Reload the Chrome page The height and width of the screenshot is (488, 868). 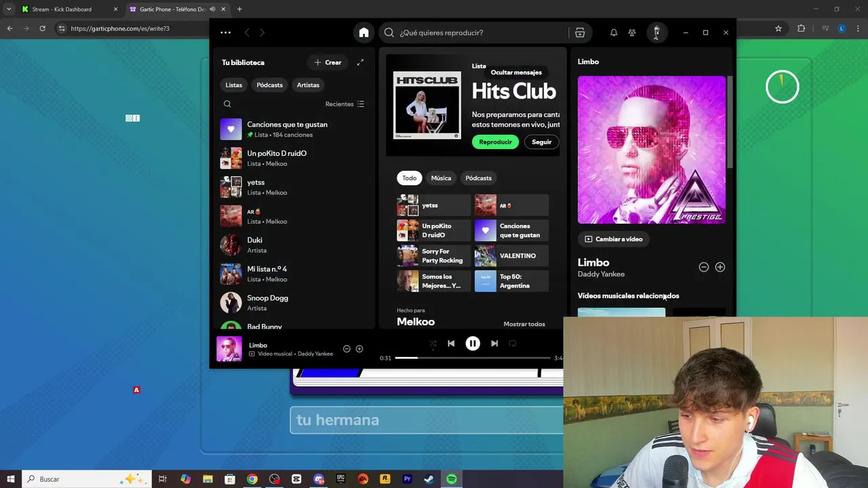point(42,28)
